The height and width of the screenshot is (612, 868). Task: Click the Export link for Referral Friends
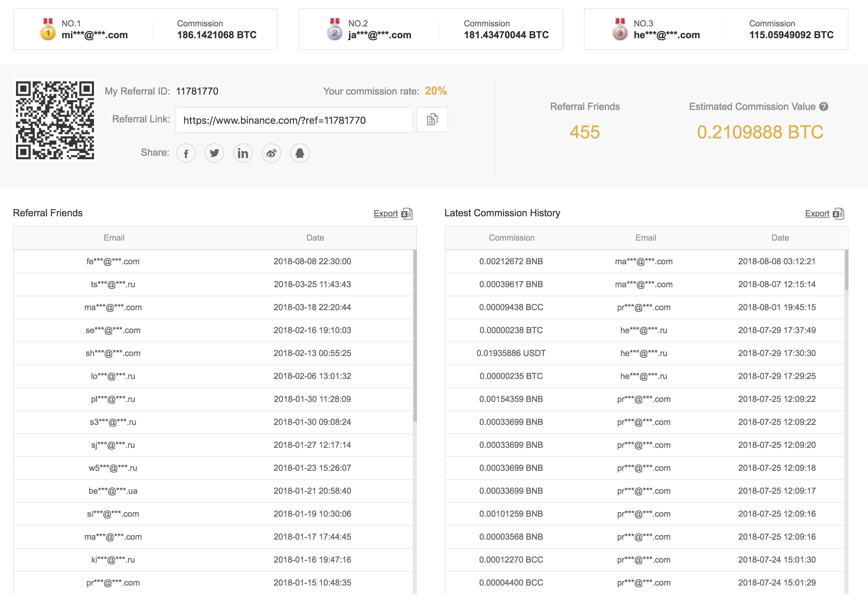pos(385,214)
